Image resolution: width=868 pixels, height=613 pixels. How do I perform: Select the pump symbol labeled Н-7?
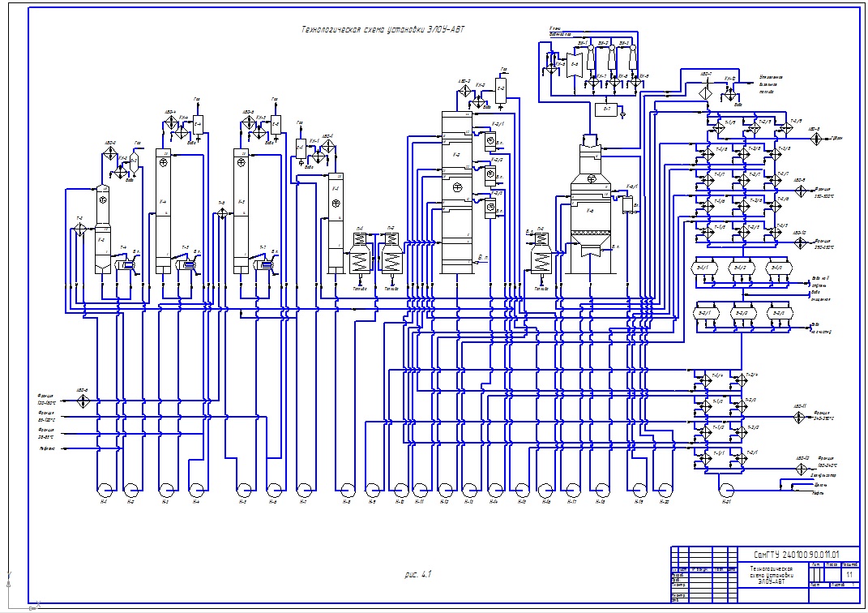(304, 490)
